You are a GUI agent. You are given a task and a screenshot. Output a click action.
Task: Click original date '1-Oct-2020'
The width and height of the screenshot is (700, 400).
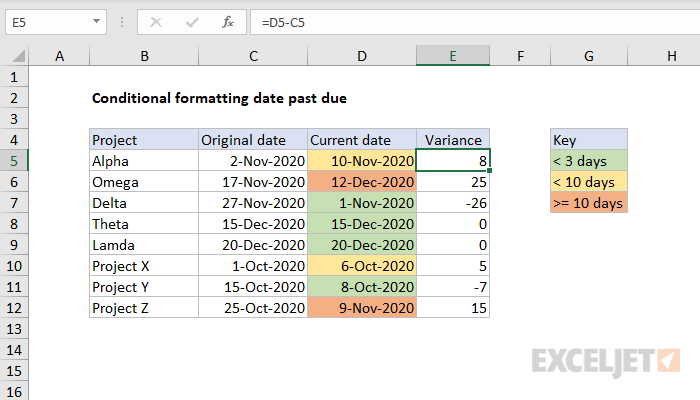coord(253,266)
